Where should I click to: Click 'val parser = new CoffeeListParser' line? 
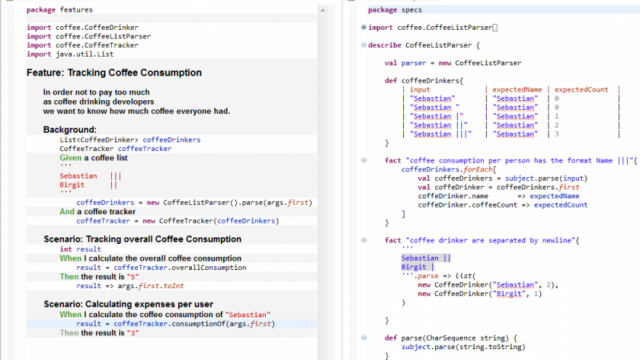point(453,63)
